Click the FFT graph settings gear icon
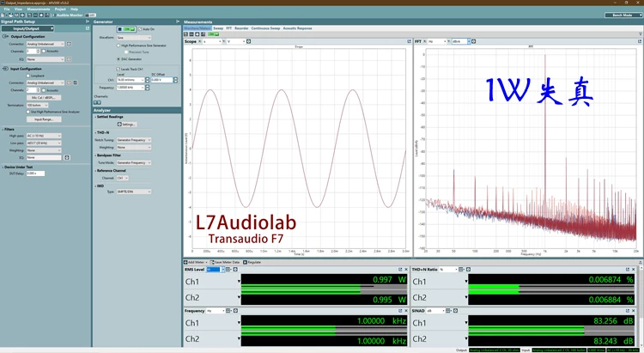The width and height of the screenshot is (644, 353). pyautogui.click(x=473, y=41)
